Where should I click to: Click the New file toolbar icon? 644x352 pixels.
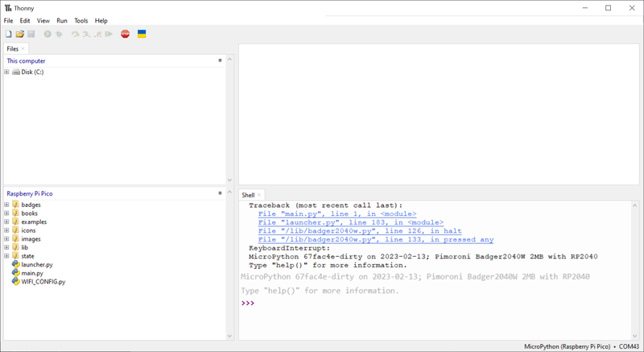tap(9, 34)
